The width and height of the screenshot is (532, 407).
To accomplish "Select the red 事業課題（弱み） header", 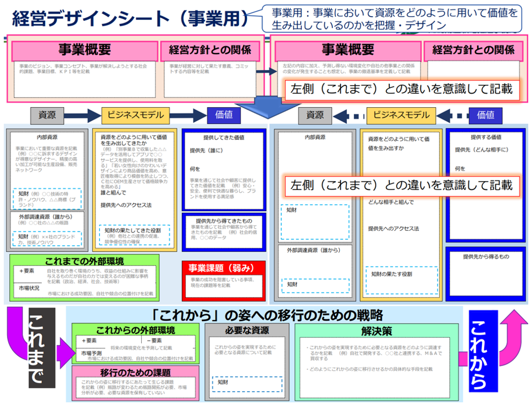I will 224,267.
